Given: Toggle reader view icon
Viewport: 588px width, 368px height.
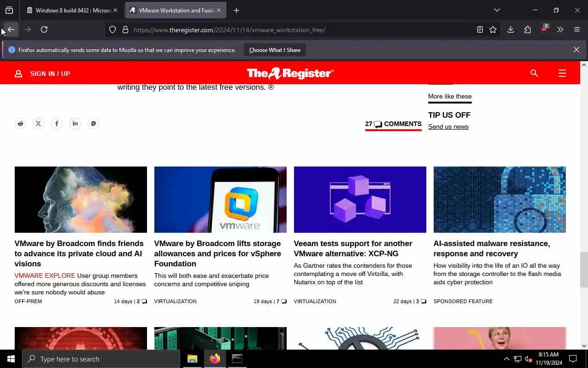Looking at the screenshot, I should tap(480, 29).
